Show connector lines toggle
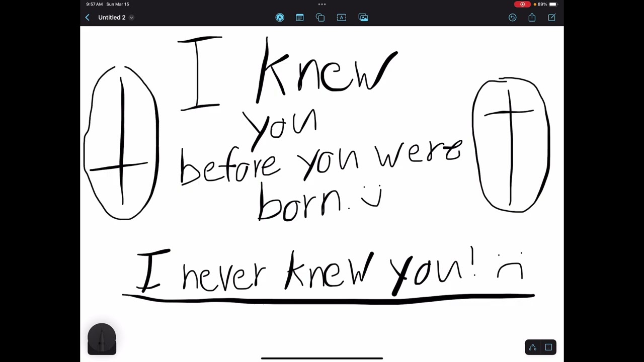644x362 pixels. click(533, 347)
